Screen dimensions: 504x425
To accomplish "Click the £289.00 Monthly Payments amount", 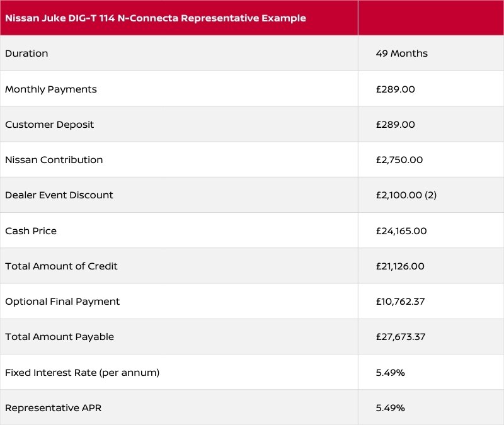I will 395,89.
